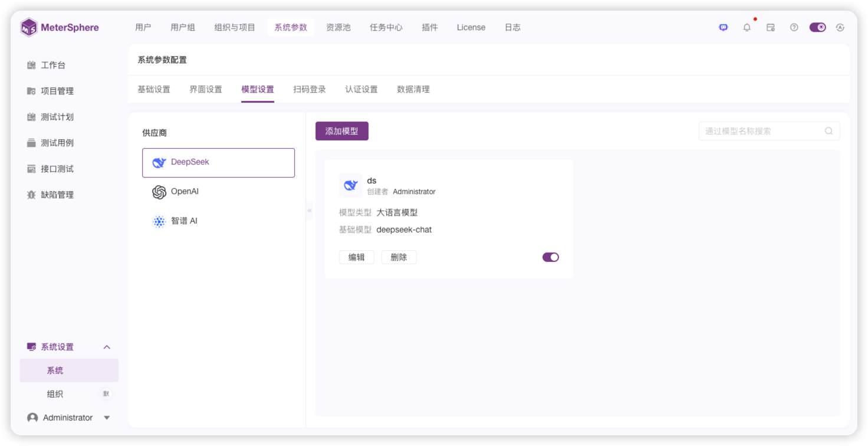Select 系统 under 系统设置
The image size is (868, 446).
(69, 370)
